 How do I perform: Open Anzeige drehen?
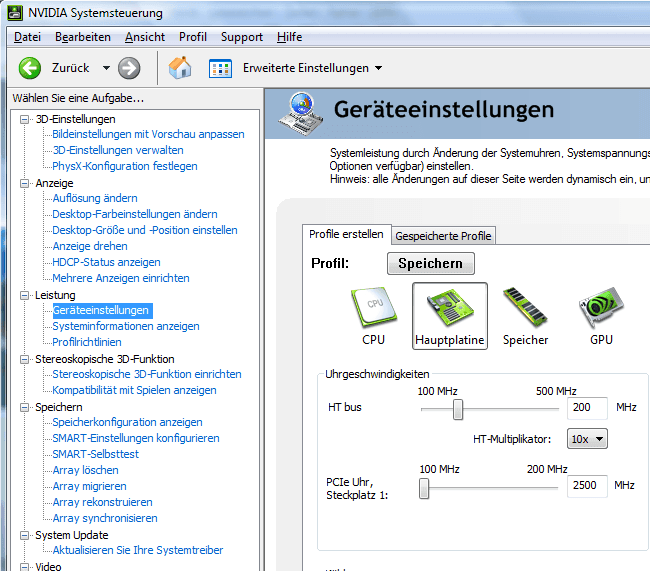pyautogui.click(x=90, y=246)
